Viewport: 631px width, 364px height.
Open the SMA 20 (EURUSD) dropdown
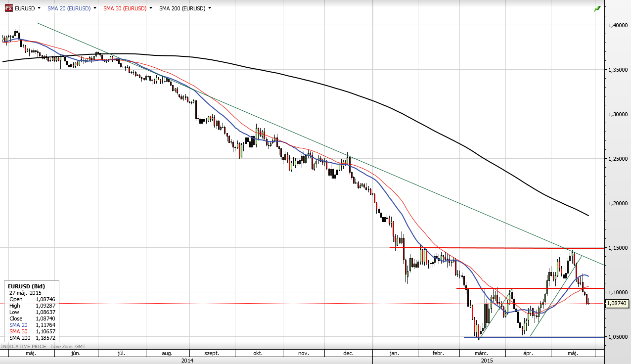[95, 8]
